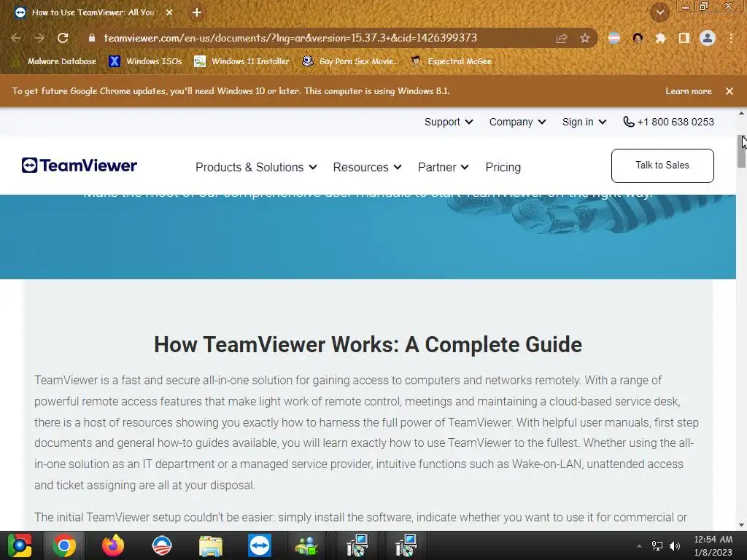Open the network tray icon
The height and width of the screenshot is (560, 747).
pos(657,546)
